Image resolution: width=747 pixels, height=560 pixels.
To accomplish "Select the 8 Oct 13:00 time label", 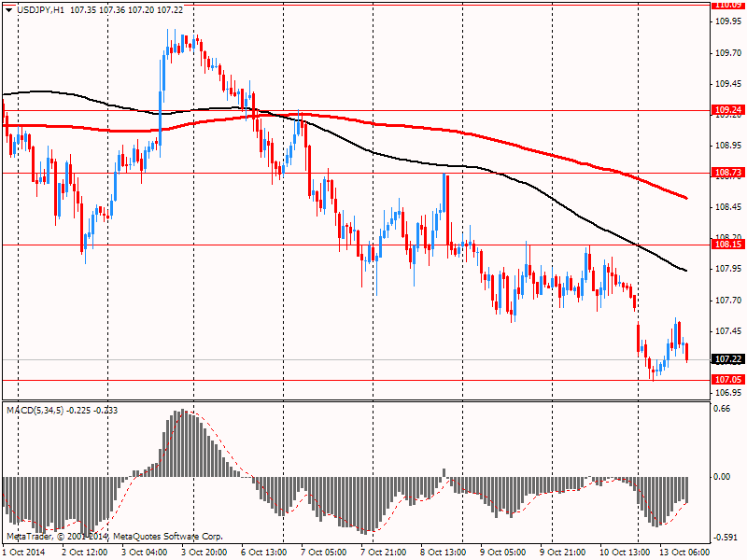I will (x=444, y=553).
